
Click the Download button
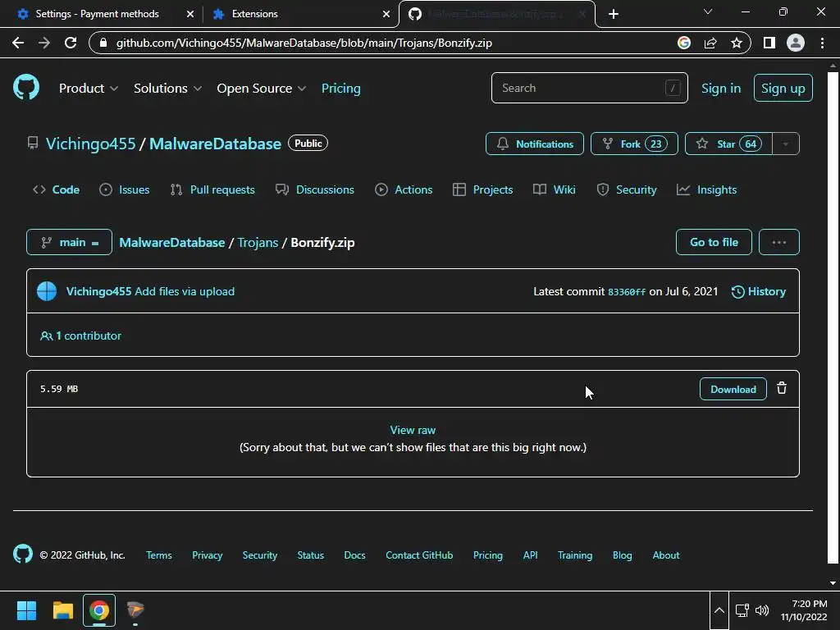click(733, 389)
